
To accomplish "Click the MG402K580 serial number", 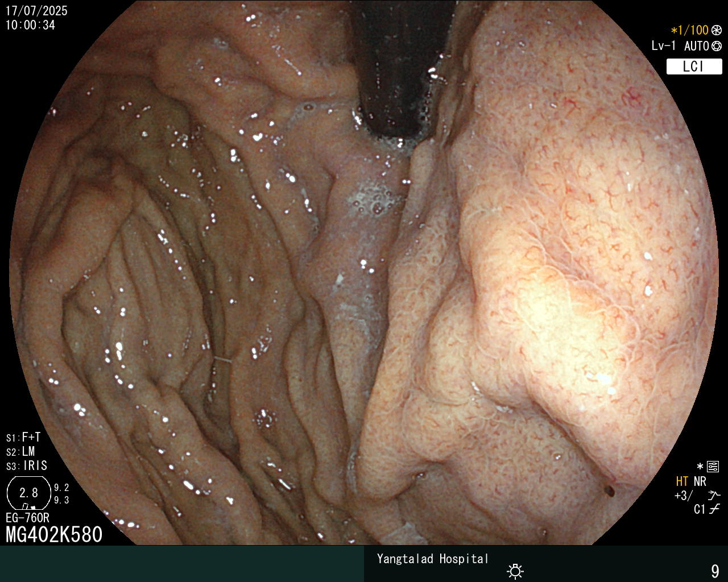I will (54, 534).
